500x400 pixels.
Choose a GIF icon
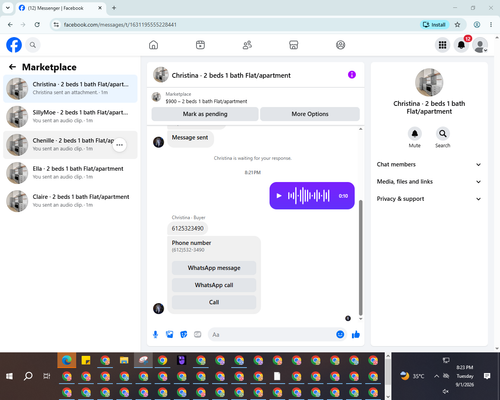point(198,334)
